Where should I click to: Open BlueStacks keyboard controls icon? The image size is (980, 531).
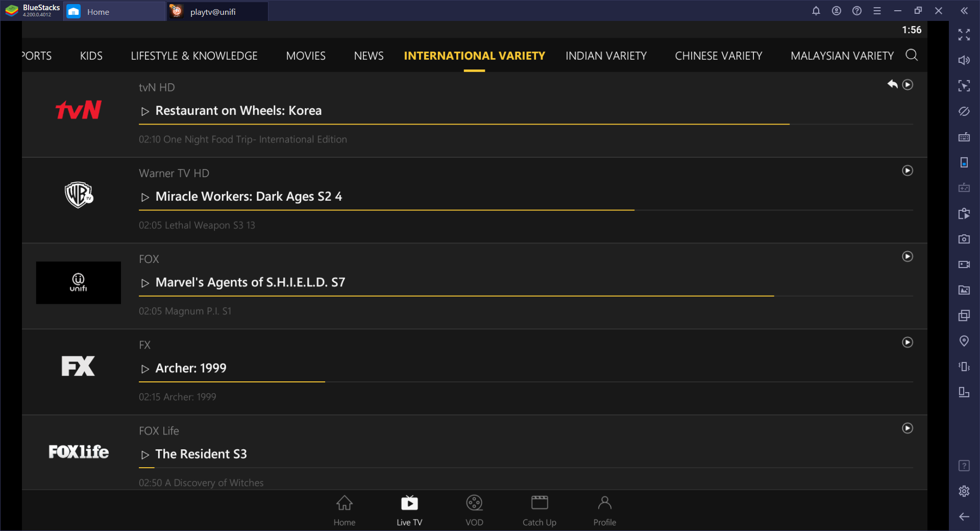tap(964, 137)
